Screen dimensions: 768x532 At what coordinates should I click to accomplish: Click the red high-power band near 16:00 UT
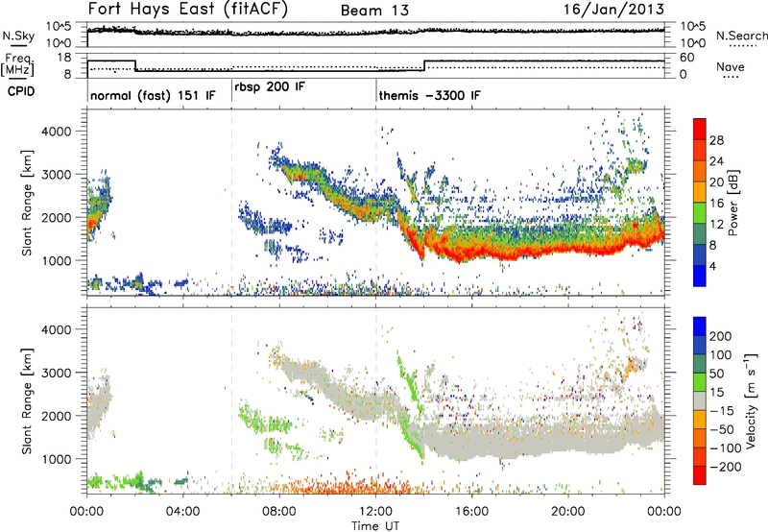point(472,253)
